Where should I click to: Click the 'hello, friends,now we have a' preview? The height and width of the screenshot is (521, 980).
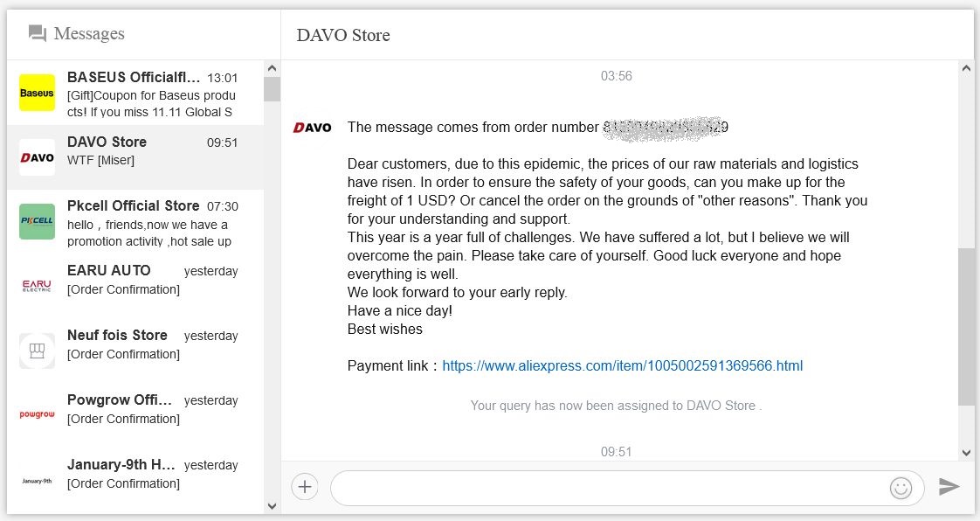tap(149, 233)
